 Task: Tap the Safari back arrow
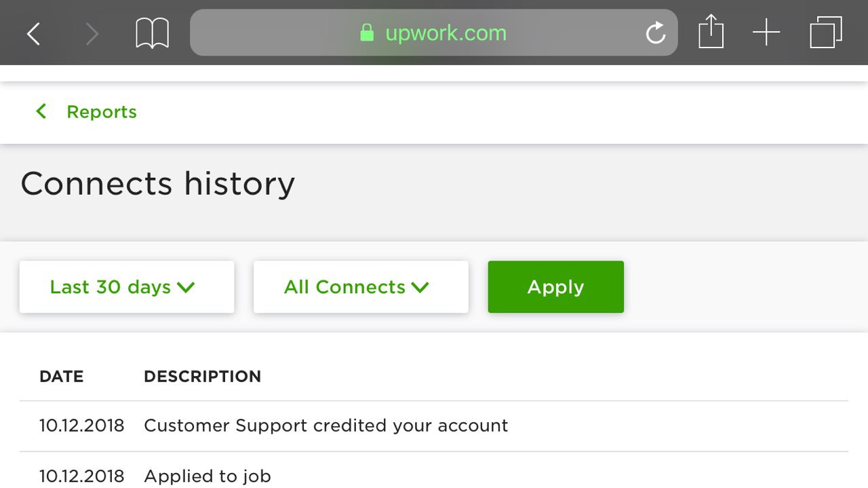[33, 33]
